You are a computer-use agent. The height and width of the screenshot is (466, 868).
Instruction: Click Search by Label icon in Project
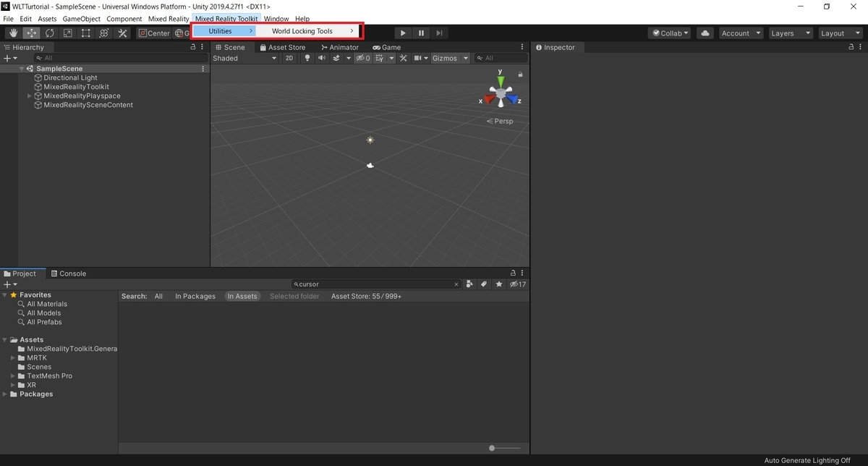point(485,284)
